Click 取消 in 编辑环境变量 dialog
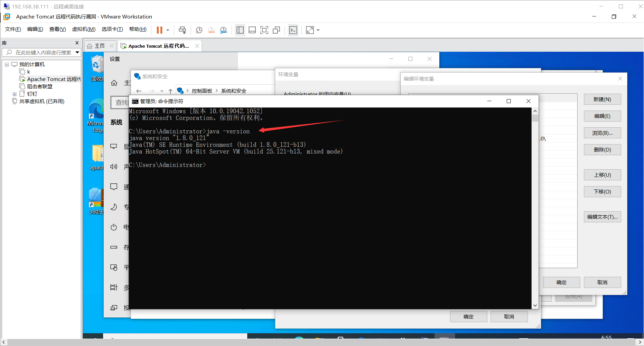The width and height of the screenshot is (644, 346). (x=602, y=283)
